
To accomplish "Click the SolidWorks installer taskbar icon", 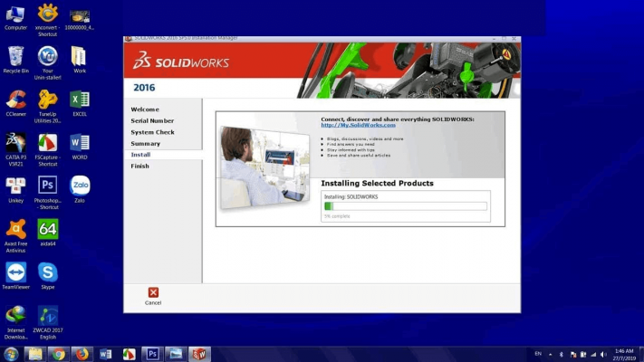I will [198, 354].
